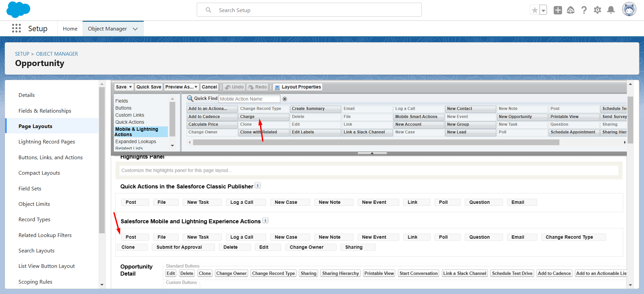Clear the Quick Find field
This screenshot has width=644, height=294.
click(285, 99)
